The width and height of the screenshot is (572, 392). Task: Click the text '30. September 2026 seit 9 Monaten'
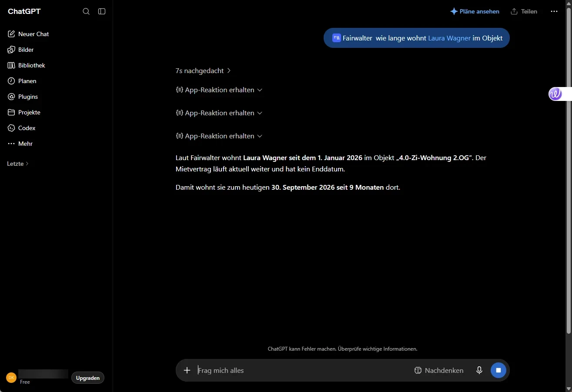(x=328, y=188)
